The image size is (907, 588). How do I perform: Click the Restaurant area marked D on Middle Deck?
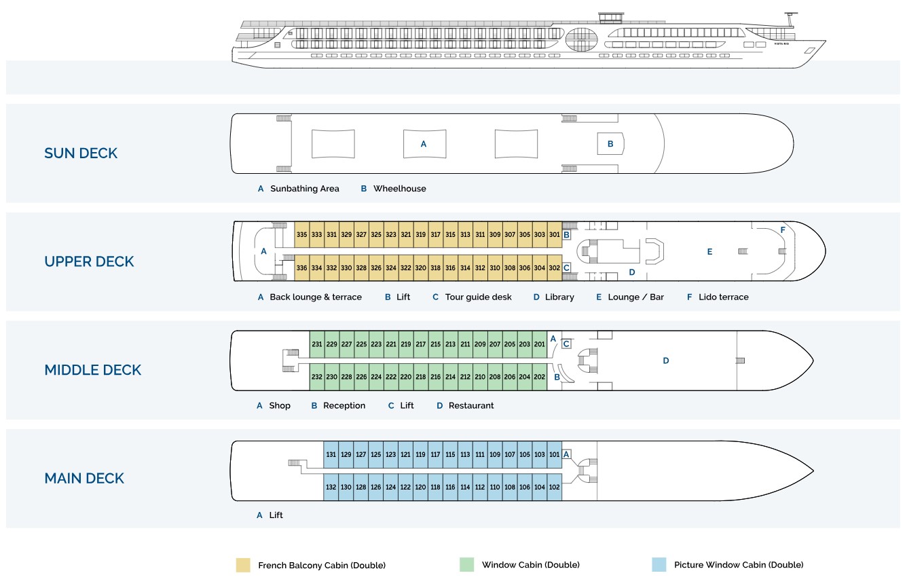[665, 361]
